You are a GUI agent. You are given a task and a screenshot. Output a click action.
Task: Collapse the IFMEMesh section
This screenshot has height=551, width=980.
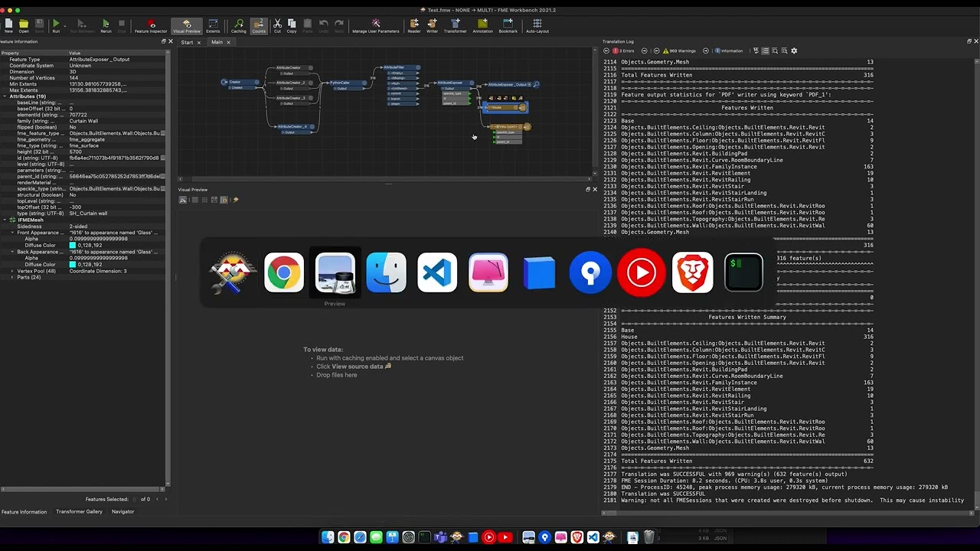tap(5, 220)
